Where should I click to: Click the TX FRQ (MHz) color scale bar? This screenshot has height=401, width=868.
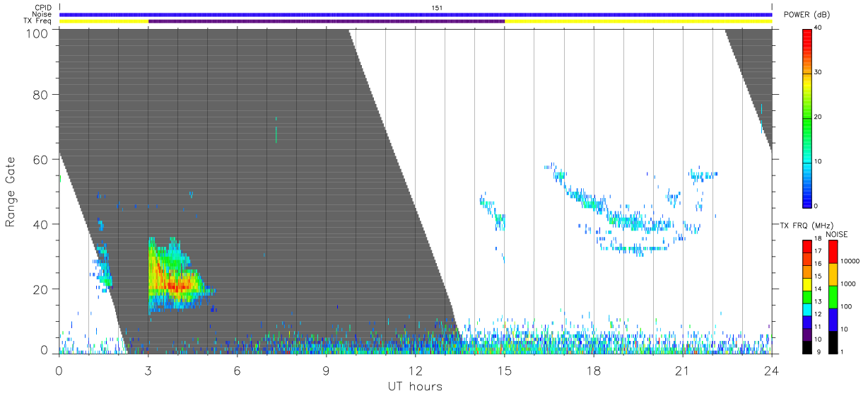[x=807, y=296]
